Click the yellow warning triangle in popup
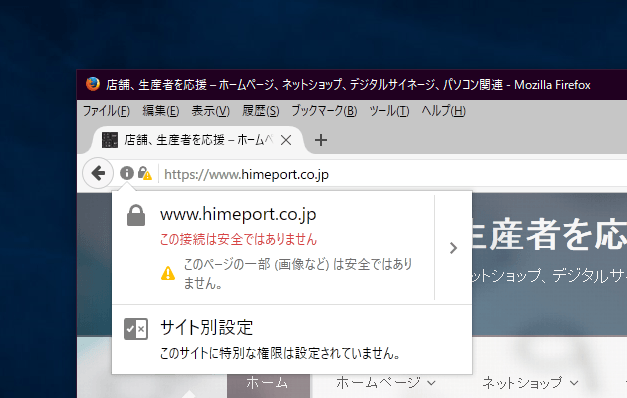This screenshot has height=398, width=627. tap(168, 273)
